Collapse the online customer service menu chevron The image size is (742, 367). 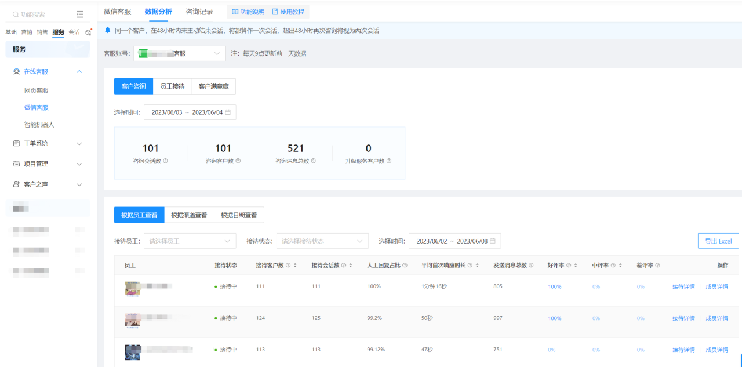click(x=80, y=71)
